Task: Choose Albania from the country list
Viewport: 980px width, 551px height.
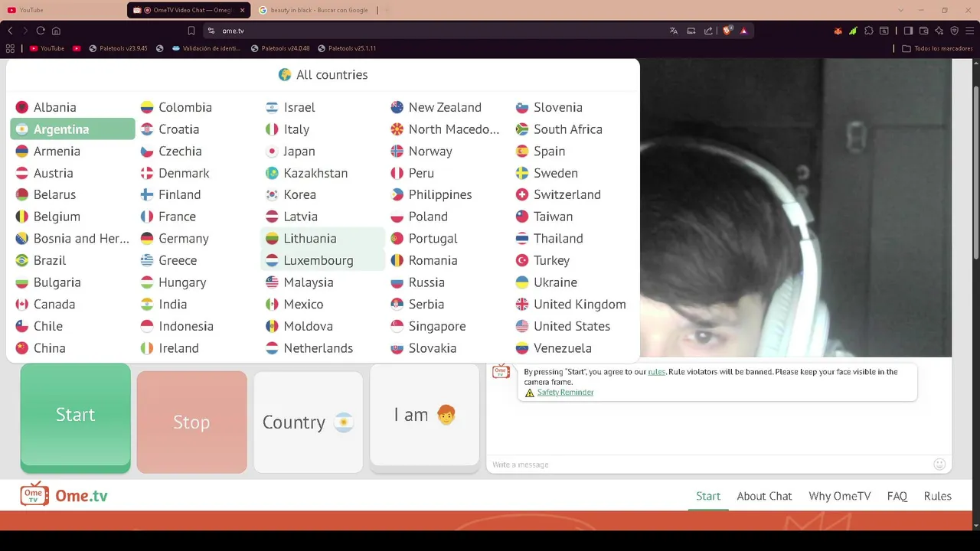Action: 72,107
